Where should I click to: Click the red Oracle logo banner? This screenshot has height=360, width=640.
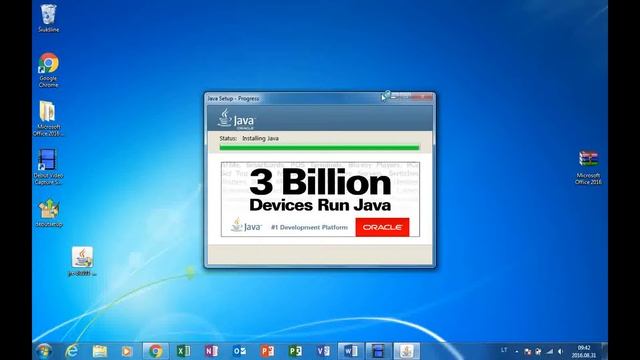(382, 227)
